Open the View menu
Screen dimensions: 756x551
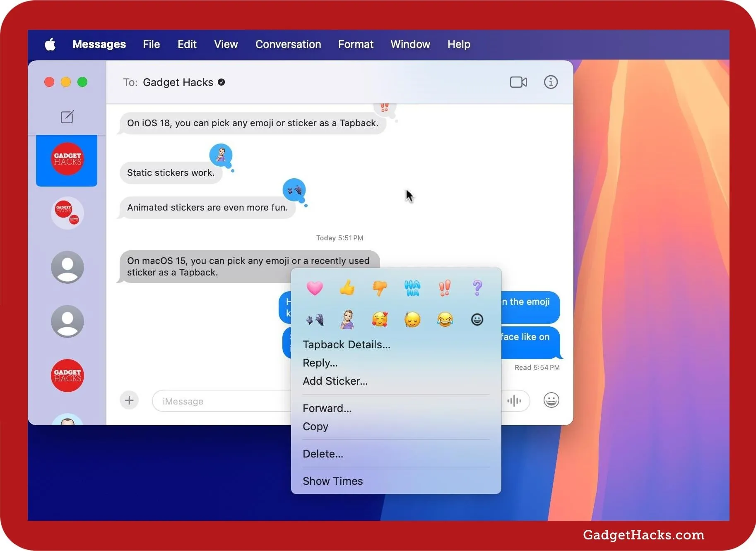pyautogui.click(x=226, y=44)
